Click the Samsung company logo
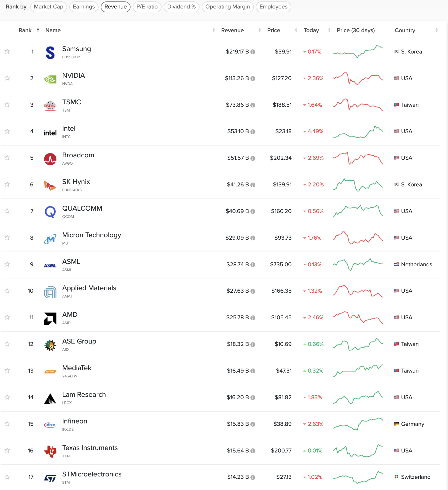The height and width of the screenshot is (490, 448). click(x=50, y=53)
